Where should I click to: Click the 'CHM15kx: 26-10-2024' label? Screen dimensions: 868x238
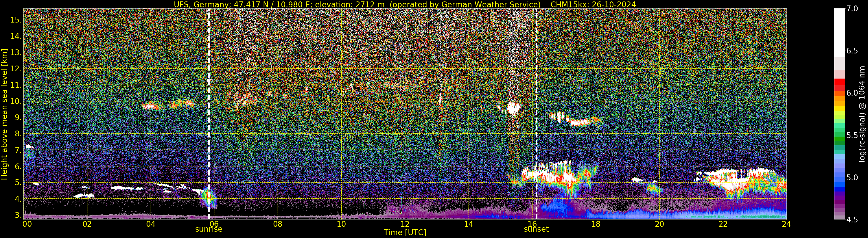click(x=593, y=4)
